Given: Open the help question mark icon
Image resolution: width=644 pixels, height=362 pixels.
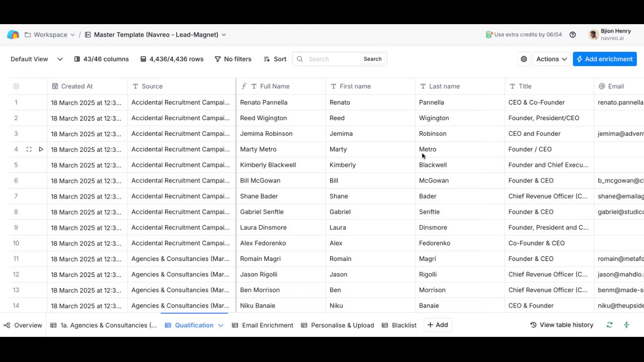Looking at the screenshot, I should [x=573, y=35].
